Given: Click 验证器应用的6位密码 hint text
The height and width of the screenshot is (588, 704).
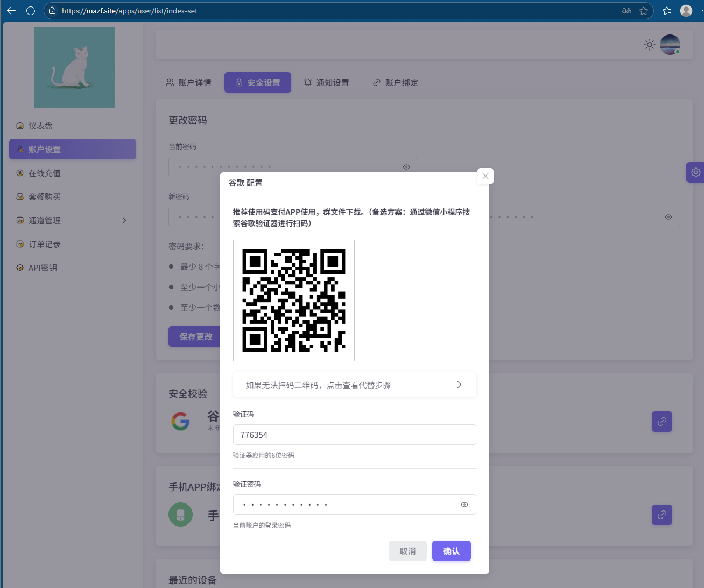Looking at the screenshot, I should (x=264, y=455).
